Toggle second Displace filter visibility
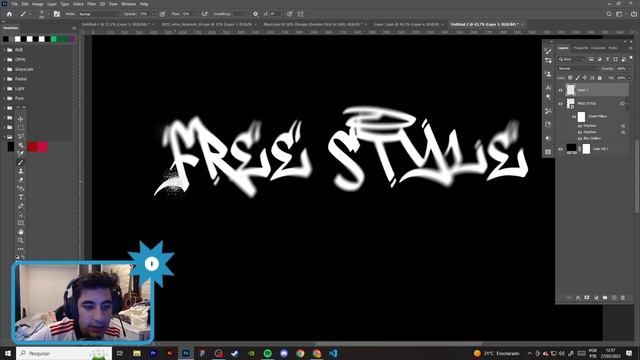The height and width of the screenshot is (360, 640). click(580, 132)
